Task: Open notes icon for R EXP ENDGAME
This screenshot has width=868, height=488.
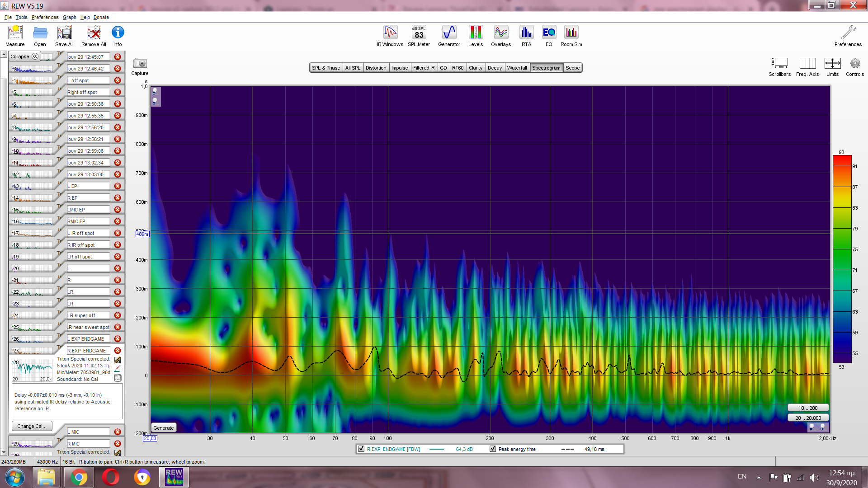Action: tap(118, 377)
